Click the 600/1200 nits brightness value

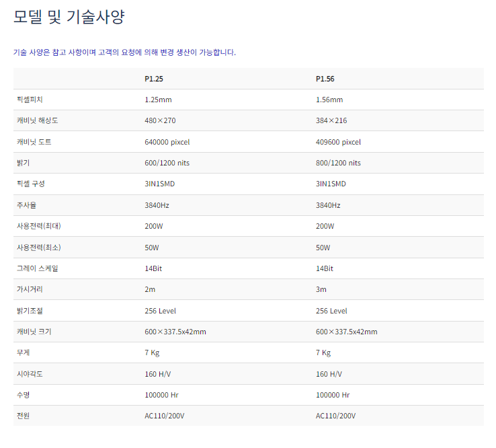pyautogui.click(x=167, y=163)
